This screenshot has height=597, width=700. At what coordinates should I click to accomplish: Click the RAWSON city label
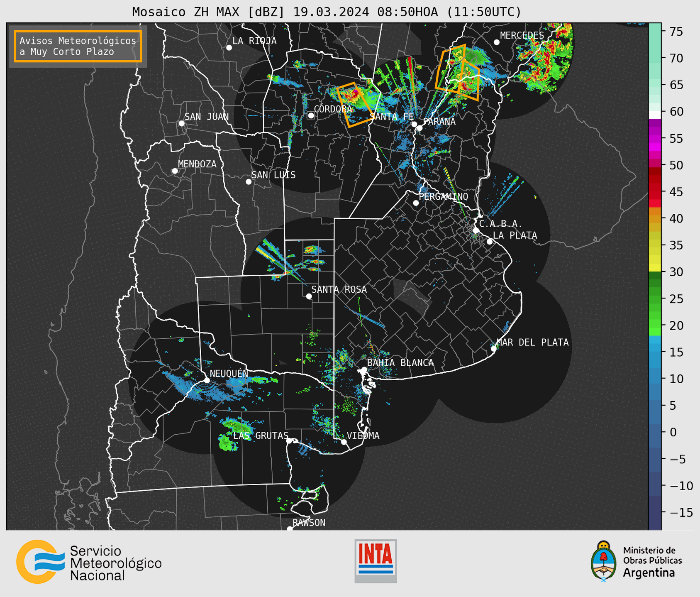coord(309,523)
